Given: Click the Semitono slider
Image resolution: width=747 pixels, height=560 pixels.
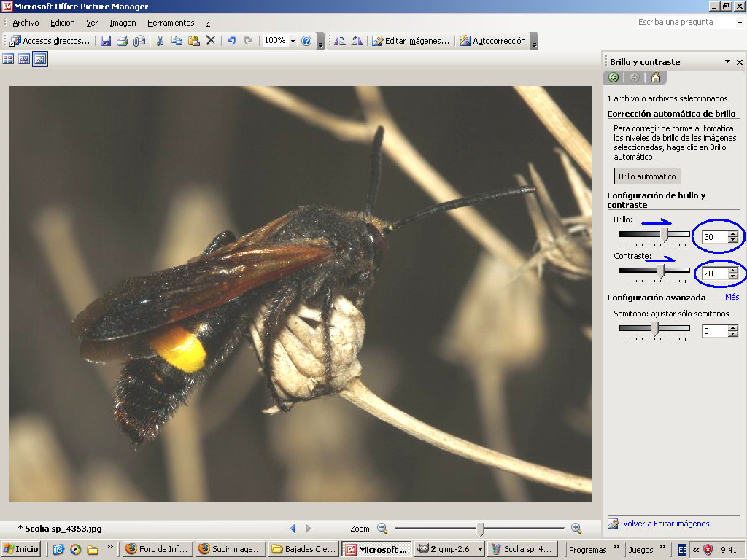Looking at the screenshot, I should pos(654,329).
